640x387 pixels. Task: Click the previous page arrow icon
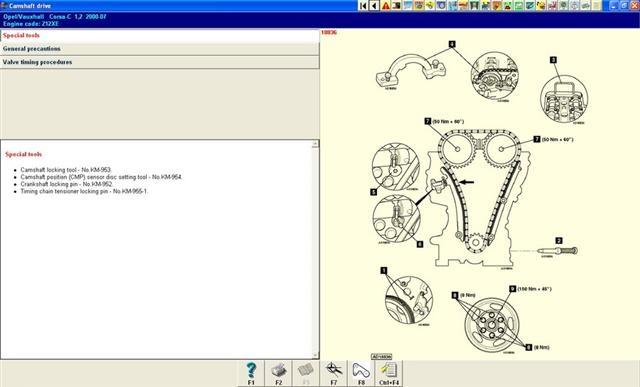point(373,6)
